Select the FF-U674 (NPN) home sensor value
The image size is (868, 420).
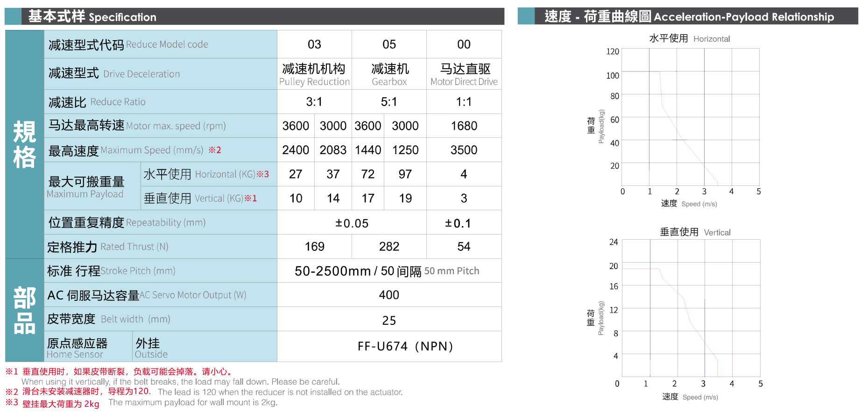[405, 346]
